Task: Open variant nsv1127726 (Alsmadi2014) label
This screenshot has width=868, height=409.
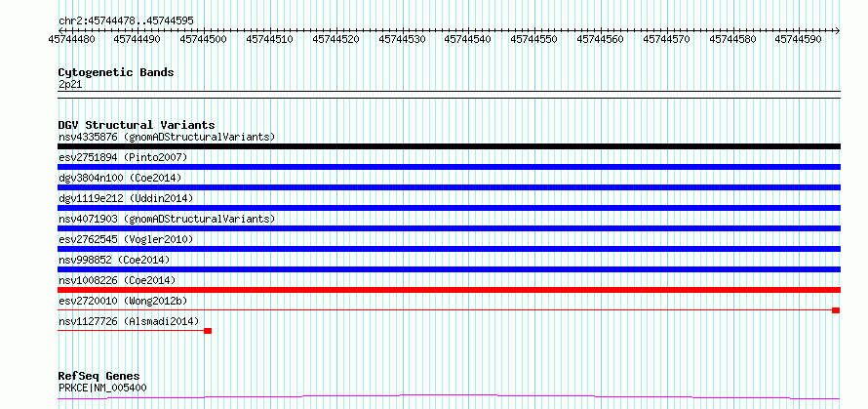Action: pos(129,321)
